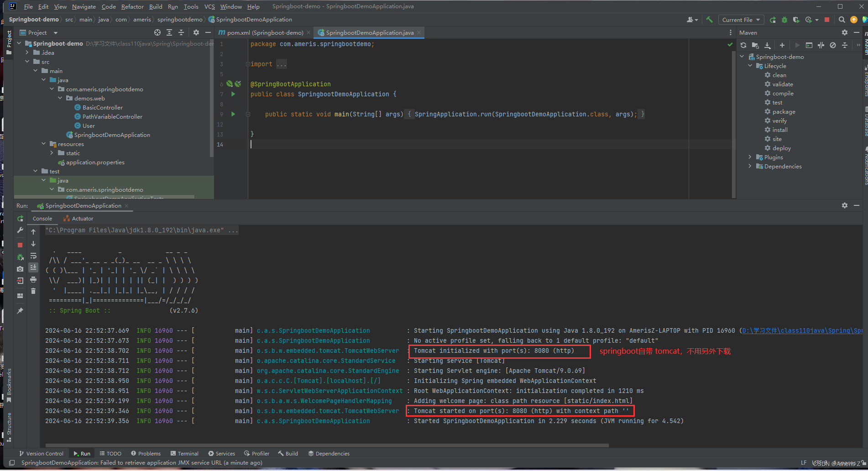Open the Services tool window
This screenshot has width=868, height=471.
pos(221,454)
